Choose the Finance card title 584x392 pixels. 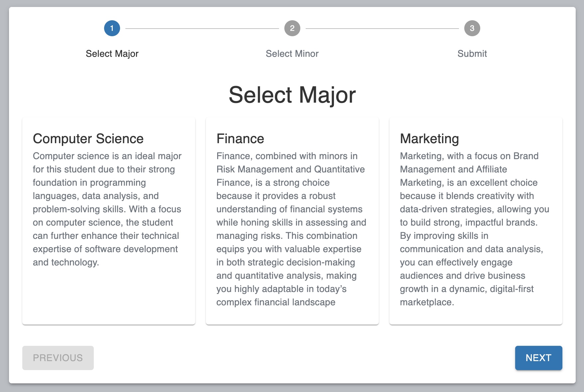(240, 139)
